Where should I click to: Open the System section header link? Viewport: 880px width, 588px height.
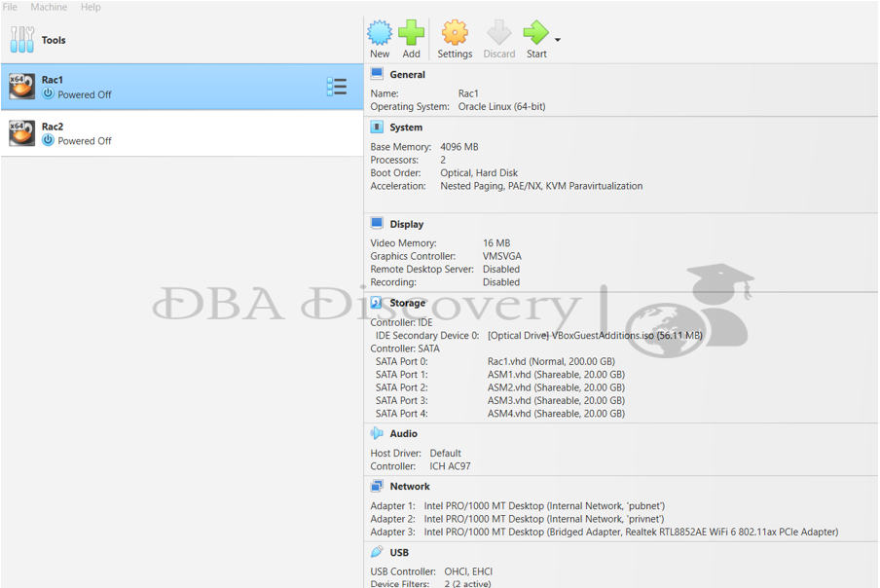(406, 128)
